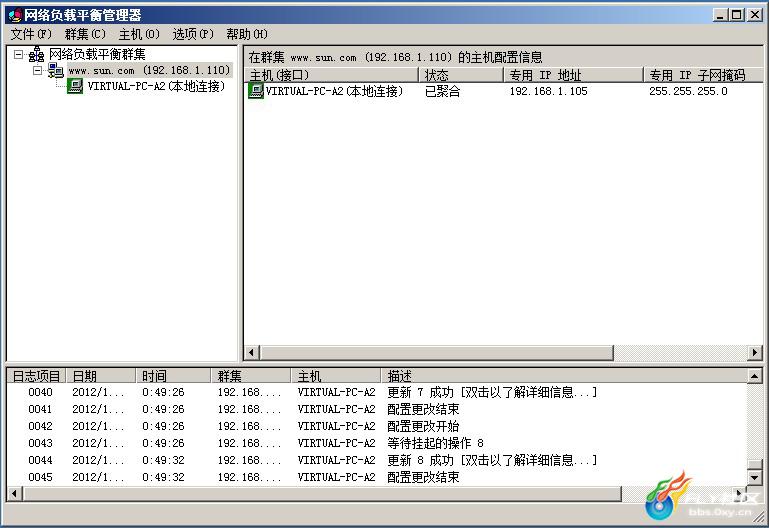Click log pane horizontal scroll left arrow
Image resolution: width=769 pixels, height=528 pixels.
coord(15,494)
